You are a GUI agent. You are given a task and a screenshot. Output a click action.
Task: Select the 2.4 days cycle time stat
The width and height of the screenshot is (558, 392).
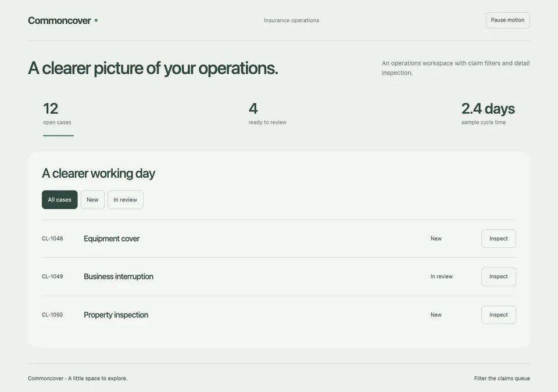488,114
